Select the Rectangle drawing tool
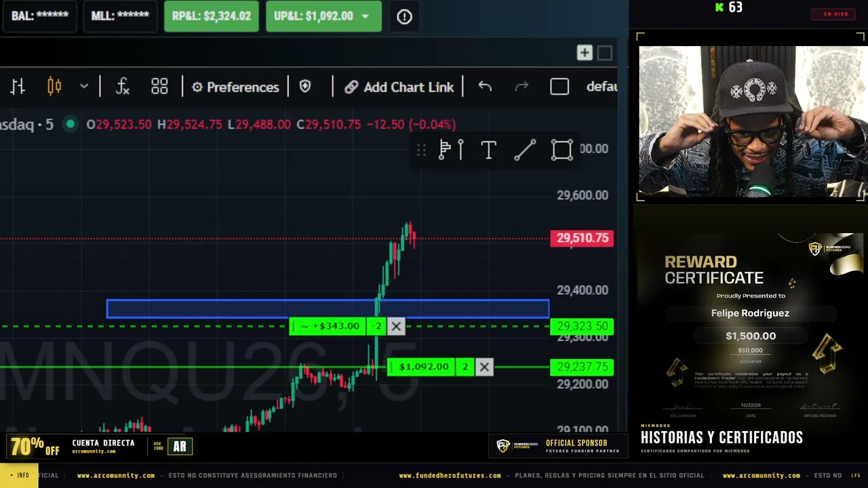Screen dimensions: 868x488 coord(561,150)
